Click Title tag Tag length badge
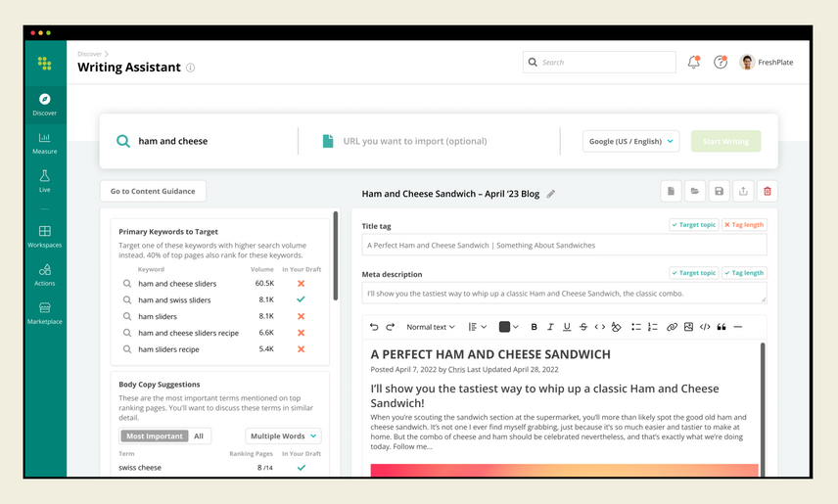 [744, 224]
